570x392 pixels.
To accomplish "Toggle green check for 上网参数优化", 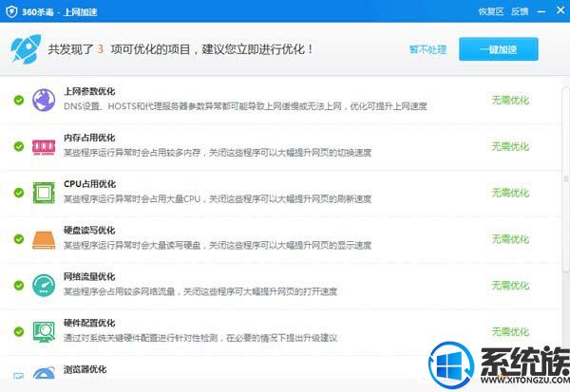I will 19,100.
